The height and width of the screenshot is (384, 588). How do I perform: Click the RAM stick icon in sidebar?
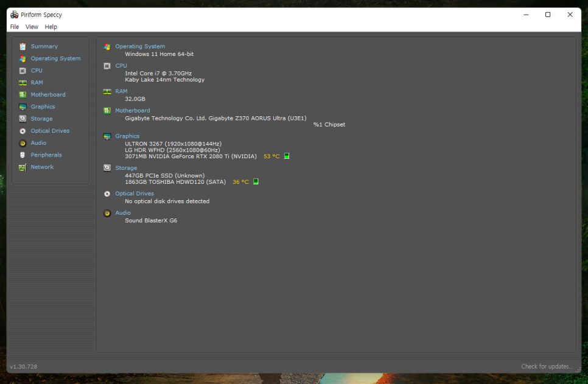(23, 83)
